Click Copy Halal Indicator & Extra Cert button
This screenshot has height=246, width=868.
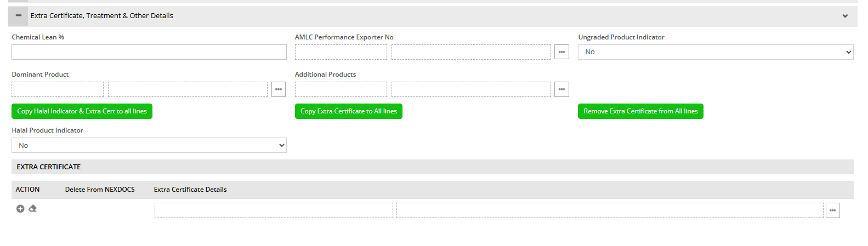pyautogui.click(x=82, y=111)
